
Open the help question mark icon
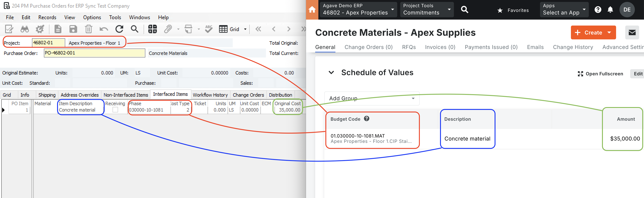[x=598, y=10]
